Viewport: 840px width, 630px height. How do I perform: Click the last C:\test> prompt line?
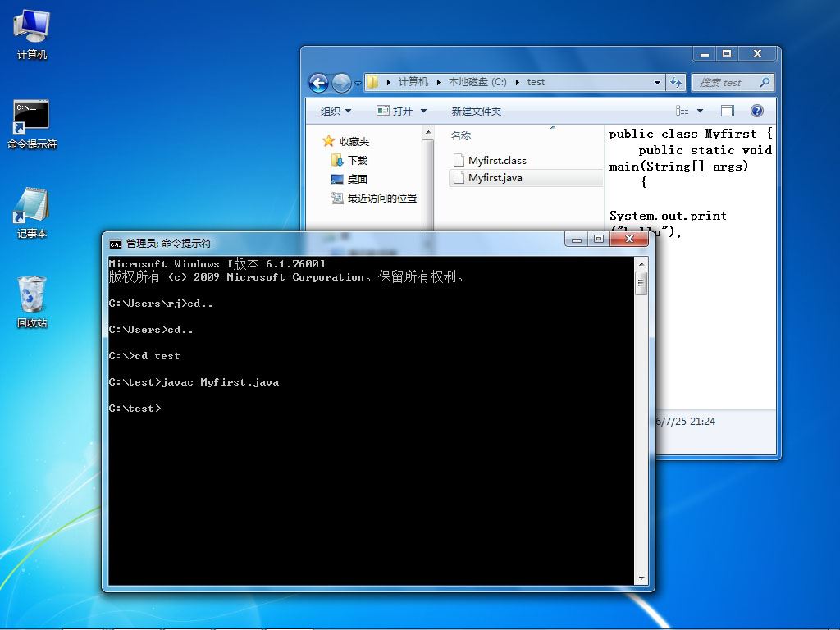pos(135,409)
